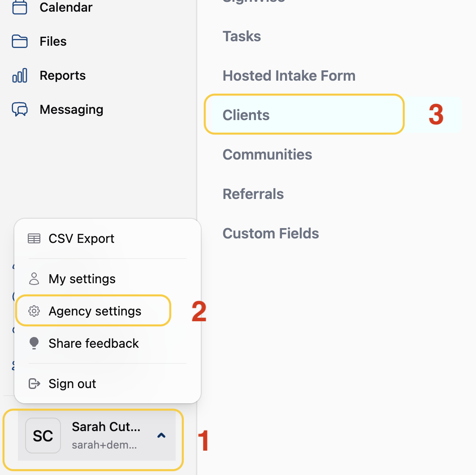Image resolution: width=476 pixels, height=475 pixels.
Task: Open the Sarah Cut... account switcher
Action: 106,435
